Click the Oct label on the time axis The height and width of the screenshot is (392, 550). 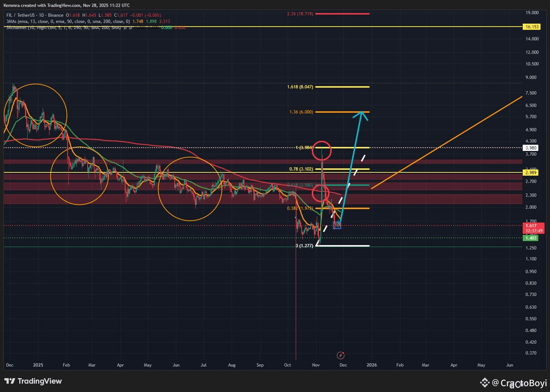[x=287, y=365]
